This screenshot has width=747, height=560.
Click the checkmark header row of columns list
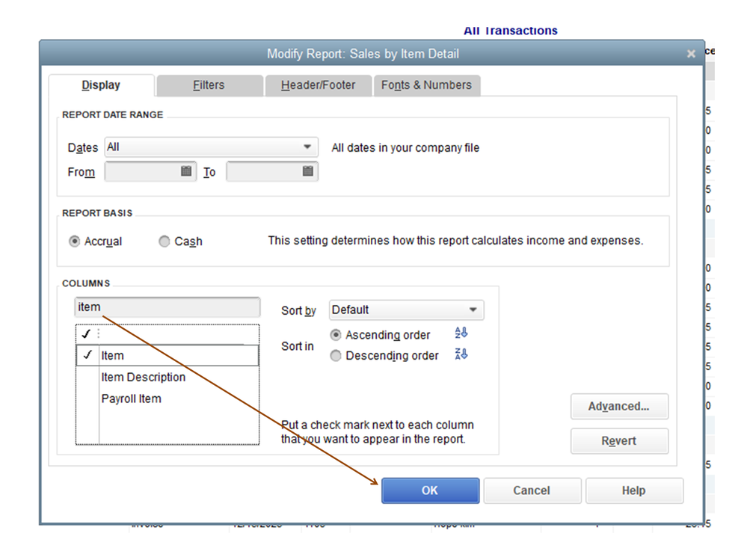pyautogui.click(x=167, y=334)
